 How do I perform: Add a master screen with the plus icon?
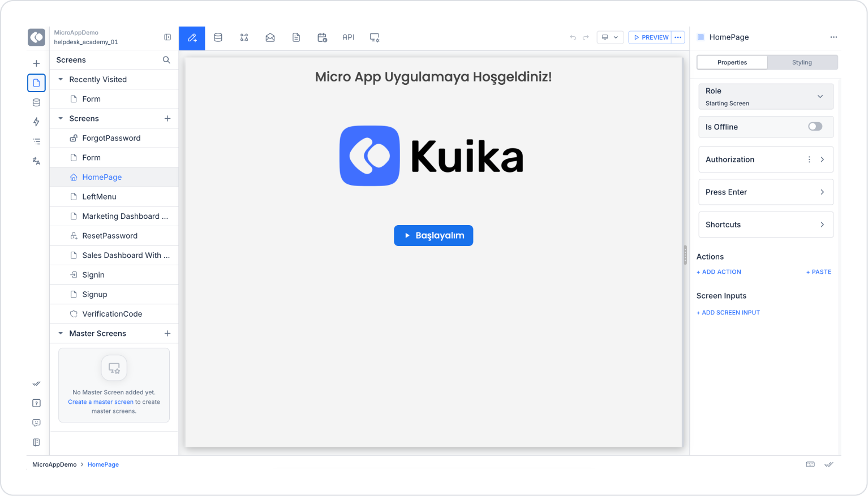coord(167,334)
